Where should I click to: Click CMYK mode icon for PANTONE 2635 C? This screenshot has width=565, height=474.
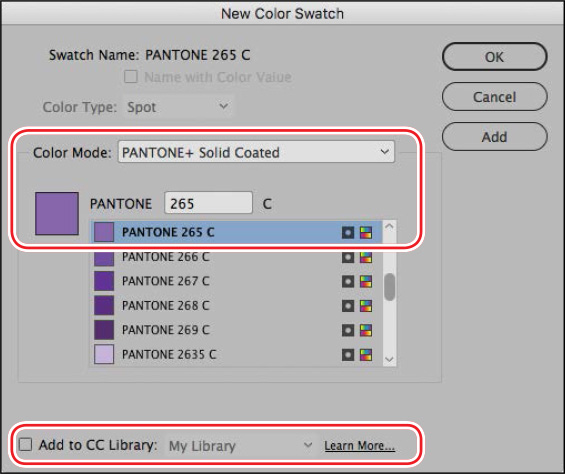click(366, 355)
